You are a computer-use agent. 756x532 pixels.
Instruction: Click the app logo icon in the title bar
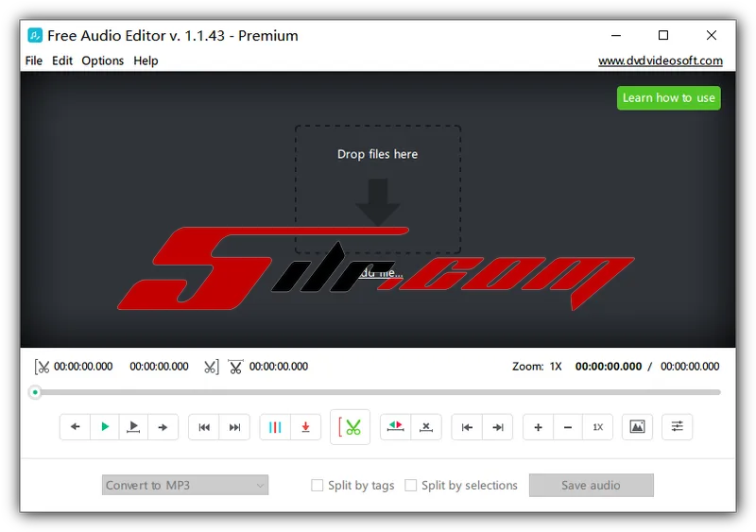tap(35, 35)
